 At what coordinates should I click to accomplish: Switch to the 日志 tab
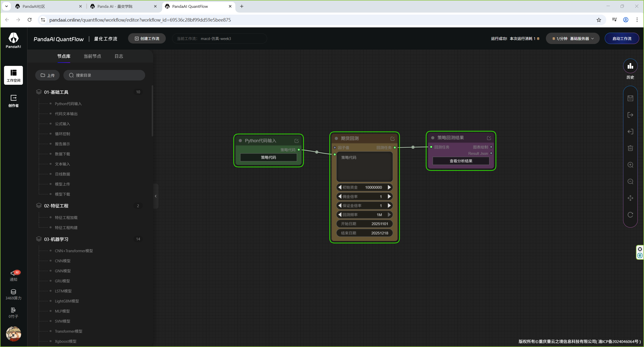click(119, 56)
